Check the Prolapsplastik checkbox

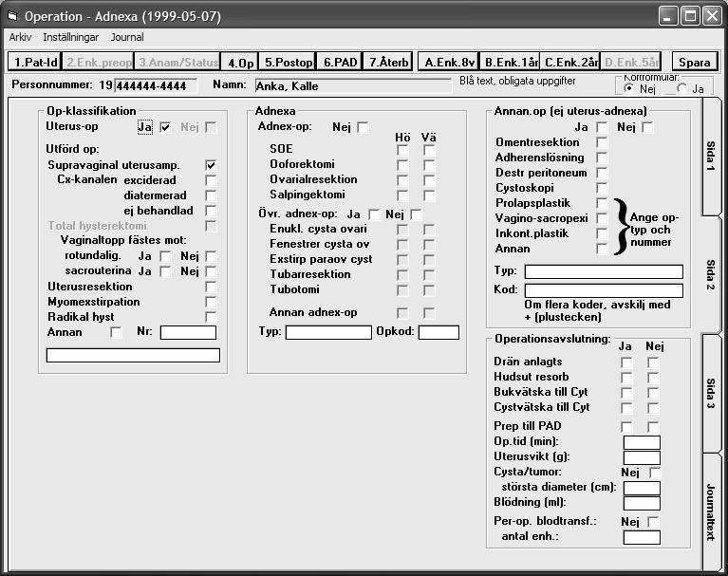601,203
